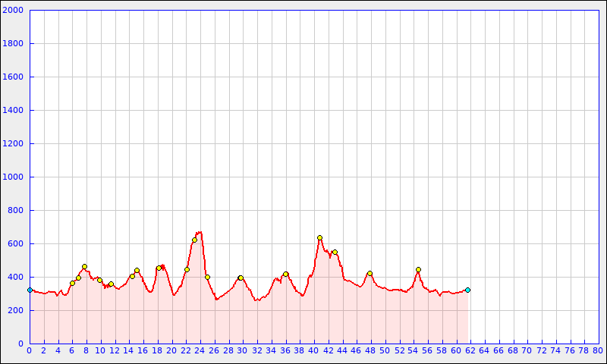Click the yellow waypoint near km 18
The image size is (607, 364).
click(159, 268)
